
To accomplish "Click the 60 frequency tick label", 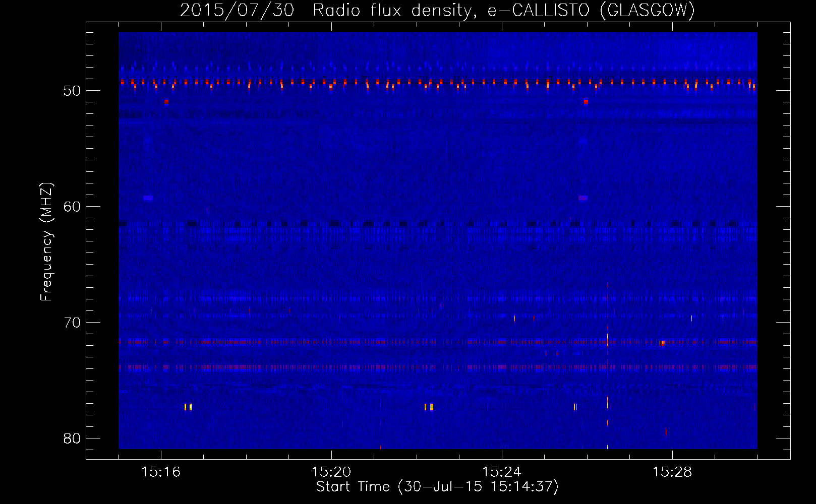I will [72, 207].
